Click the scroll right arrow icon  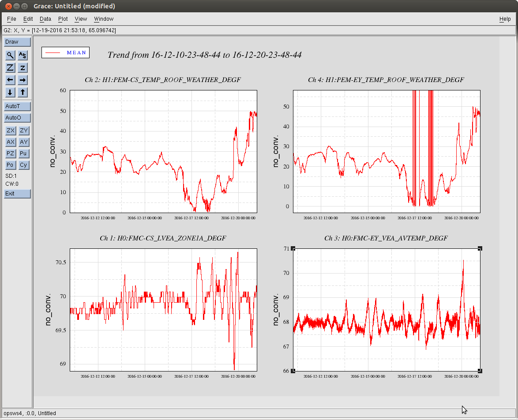[23, 80]
